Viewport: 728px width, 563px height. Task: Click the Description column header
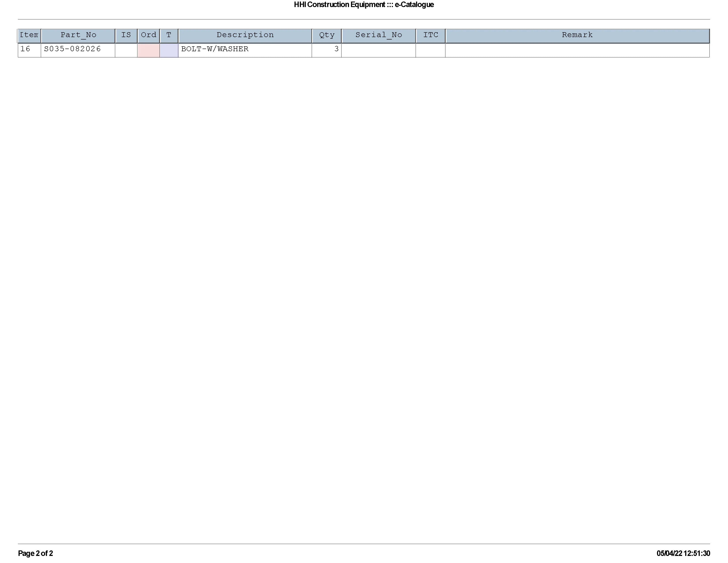coord(245,35)
